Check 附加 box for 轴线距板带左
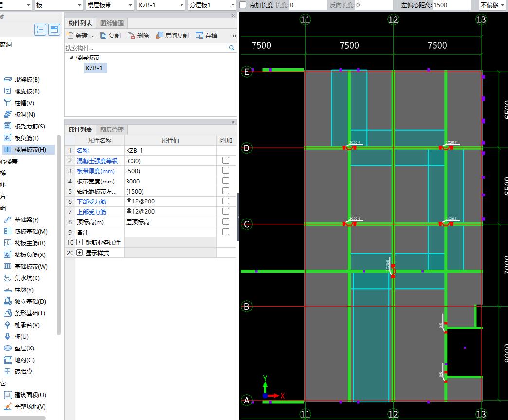 226,191
